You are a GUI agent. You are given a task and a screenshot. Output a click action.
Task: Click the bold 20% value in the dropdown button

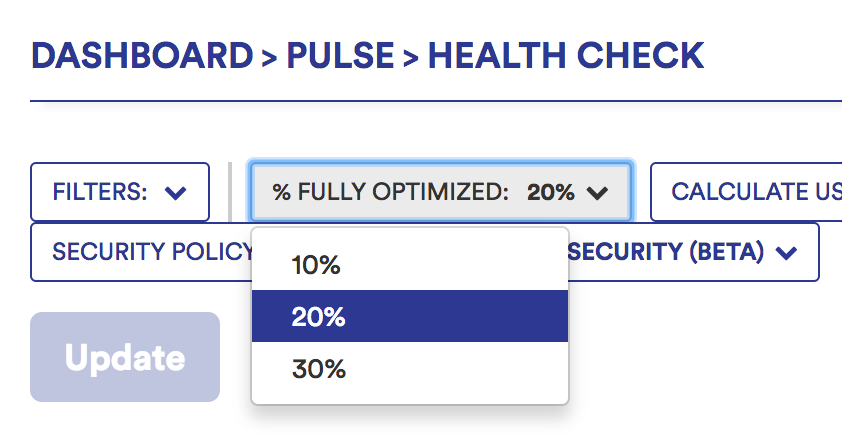(x=551, y=192)
